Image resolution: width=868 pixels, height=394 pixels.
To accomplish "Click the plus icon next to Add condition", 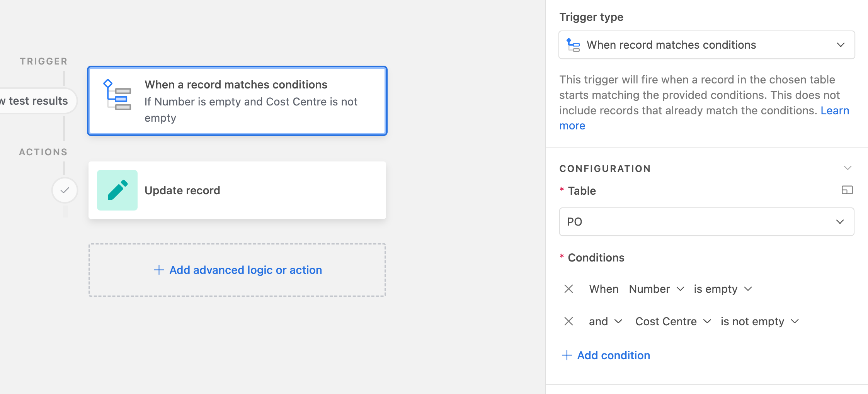I will pyautogui.click(x=567, y=355).
